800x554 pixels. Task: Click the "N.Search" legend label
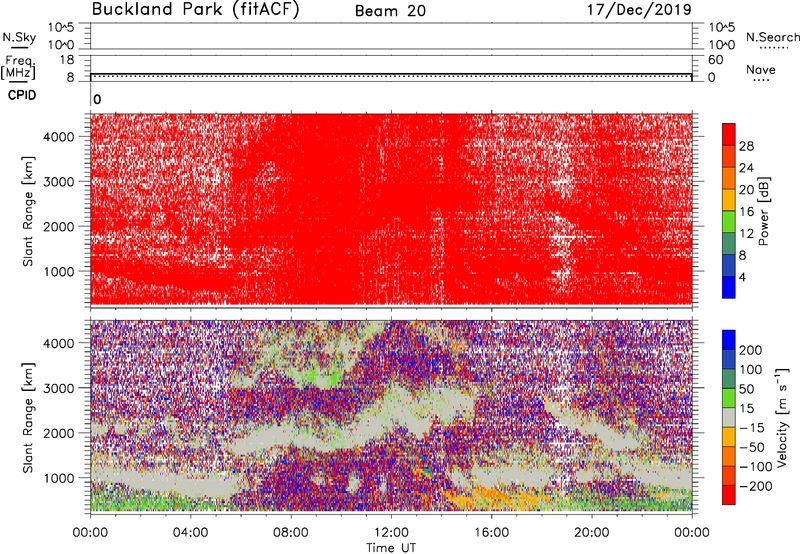pyautogui.click(x=772, y=37)
